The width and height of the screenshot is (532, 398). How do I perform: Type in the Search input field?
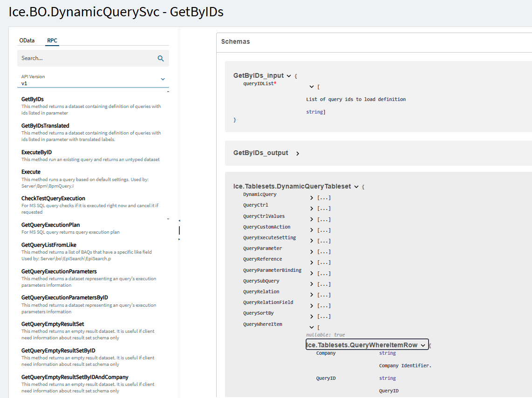click(86, 58)
